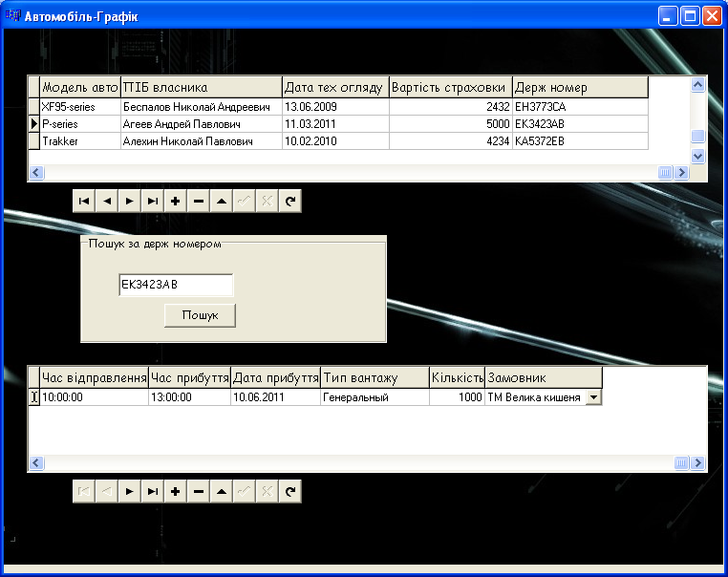The image size is (728, 577).
Task: Select cargo type cell Генеральный
Action: point(375,397)
